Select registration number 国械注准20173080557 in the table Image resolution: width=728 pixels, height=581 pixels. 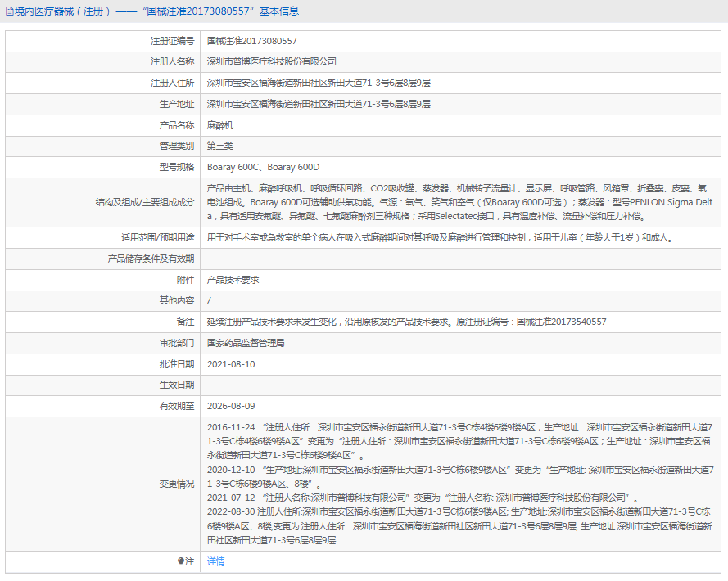(252, 41)
